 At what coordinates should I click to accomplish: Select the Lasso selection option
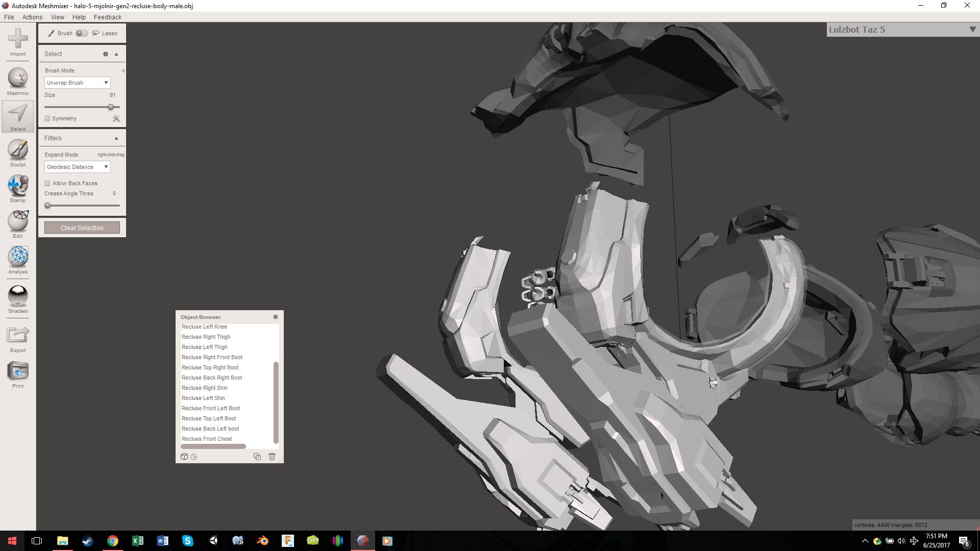click(x=105, y=33)
